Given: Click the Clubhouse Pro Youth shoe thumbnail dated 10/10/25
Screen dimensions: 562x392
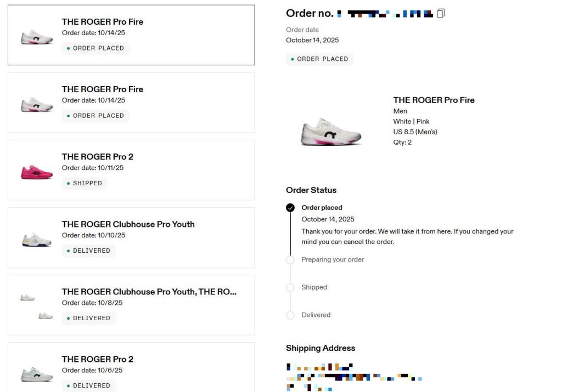Looking at the screenshot, I should point(37,240).
